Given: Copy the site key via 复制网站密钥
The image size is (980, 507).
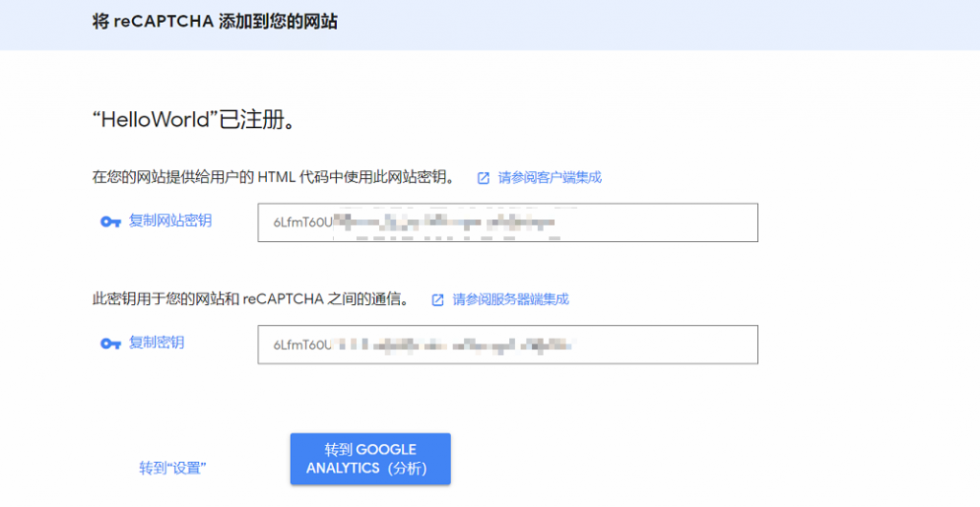Looking at the screenshot, I should click(169, 221).
